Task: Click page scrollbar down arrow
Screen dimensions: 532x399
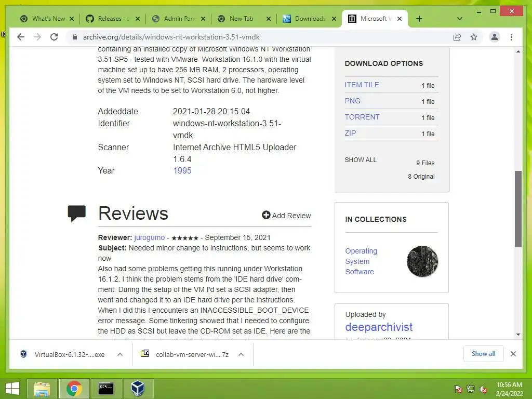Action: (518, 335)
